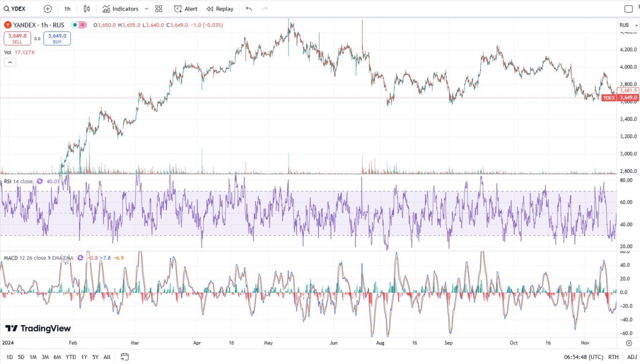
Task: Open the timezone menu at 06:54:48 (UTC)
Action: tap(583, 357)
